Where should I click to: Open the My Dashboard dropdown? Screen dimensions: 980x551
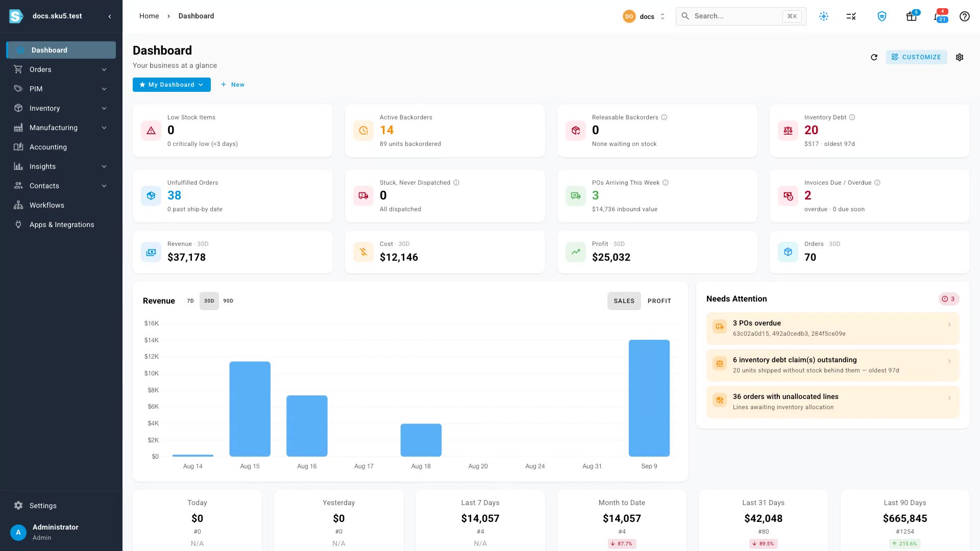171,85
